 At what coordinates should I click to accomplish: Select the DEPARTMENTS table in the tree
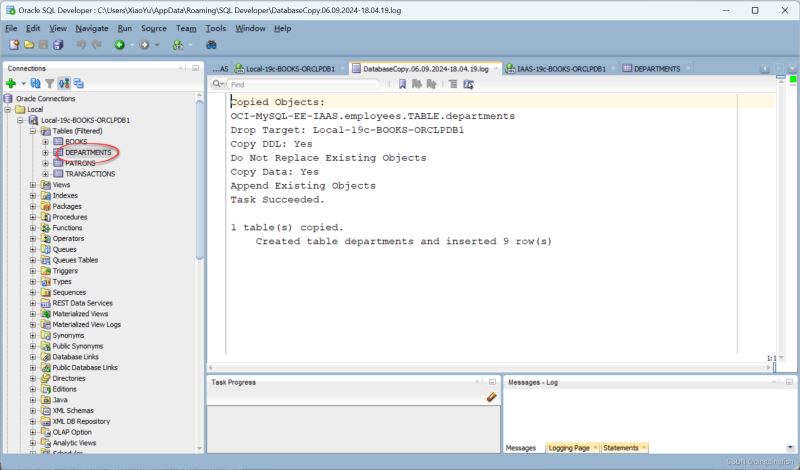click(88, 152)
